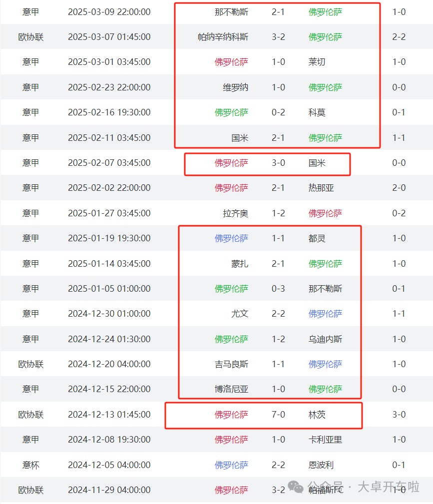Click date 2025-02-11 03:45:00

(x=109, y=137)
